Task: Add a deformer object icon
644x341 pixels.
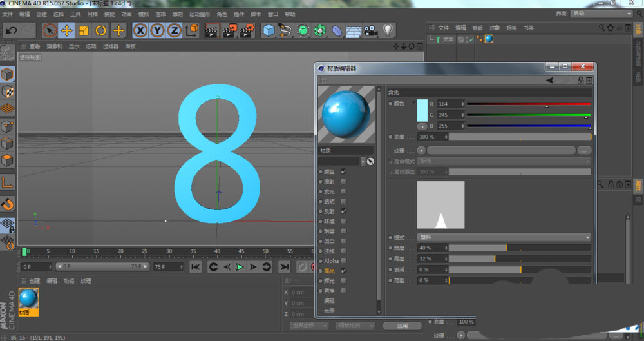Action: [337, 30]
